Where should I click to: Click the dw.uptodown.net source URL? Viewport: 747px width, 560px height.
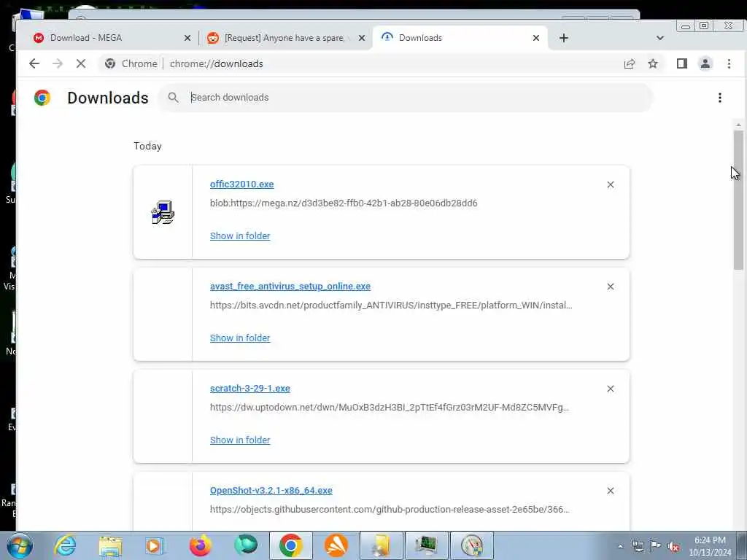pyautogui.click(x=390, y=407)
